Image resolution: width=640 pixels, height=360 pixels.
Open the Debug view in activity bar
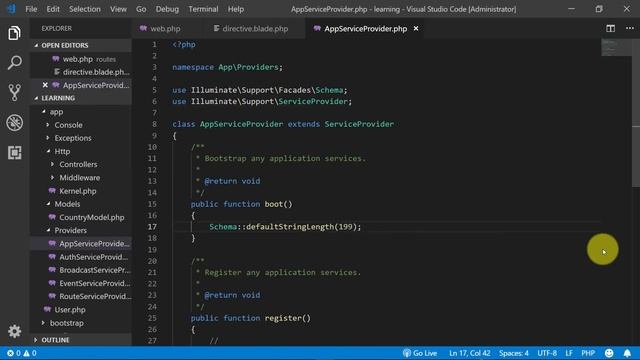(14, 122)
